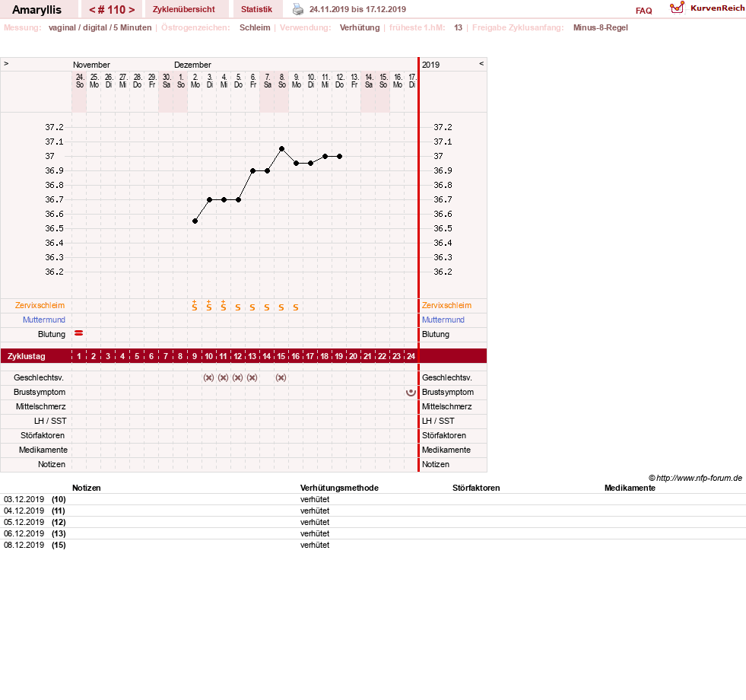Click the 24. So date header

[x=79, y=81]
